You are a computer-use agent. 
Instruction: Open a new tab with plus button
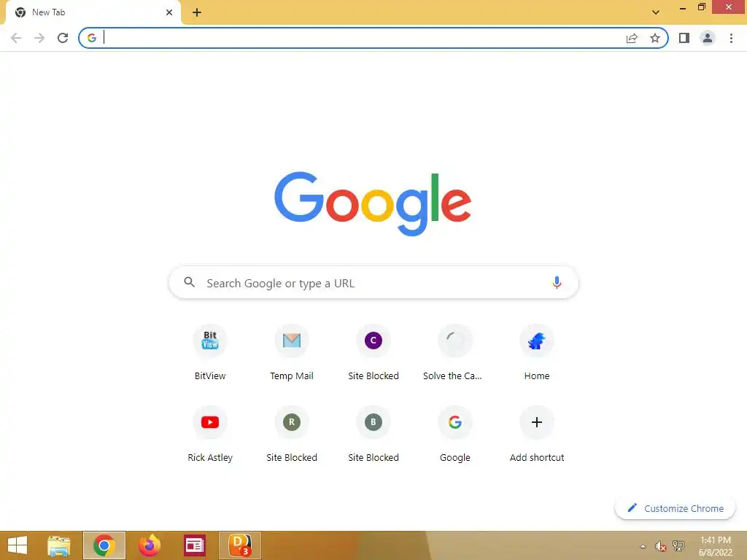197,12
